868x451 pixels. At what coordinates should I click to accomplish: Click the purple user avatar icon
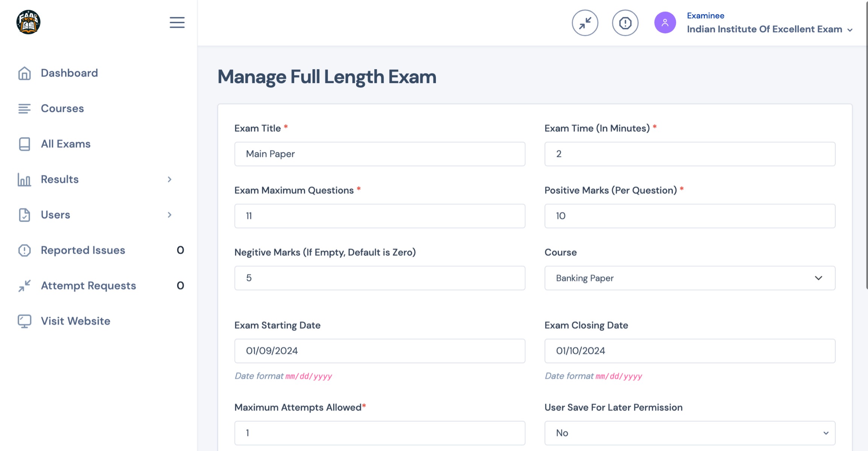point(665,23)
